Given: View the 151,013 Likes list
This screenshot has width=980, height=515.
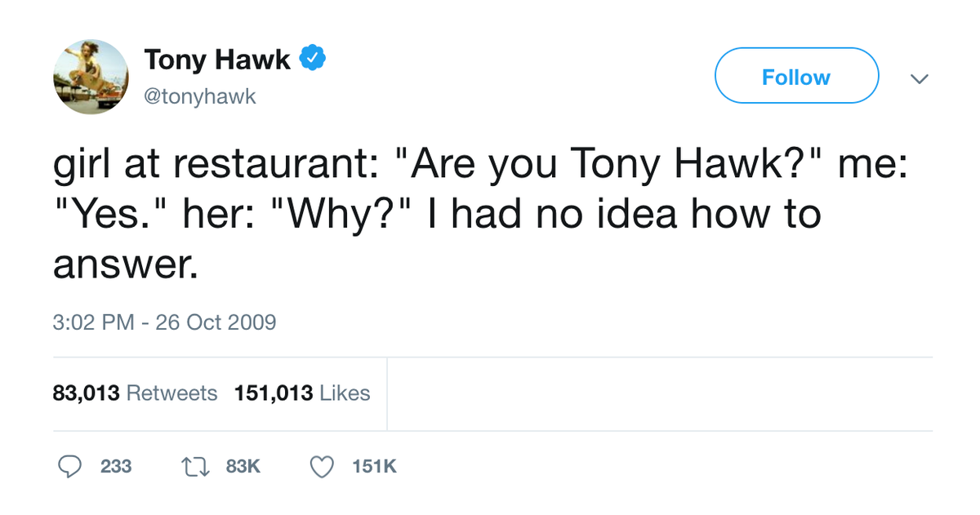Looking at the screenshot, I should pos(301,393).
